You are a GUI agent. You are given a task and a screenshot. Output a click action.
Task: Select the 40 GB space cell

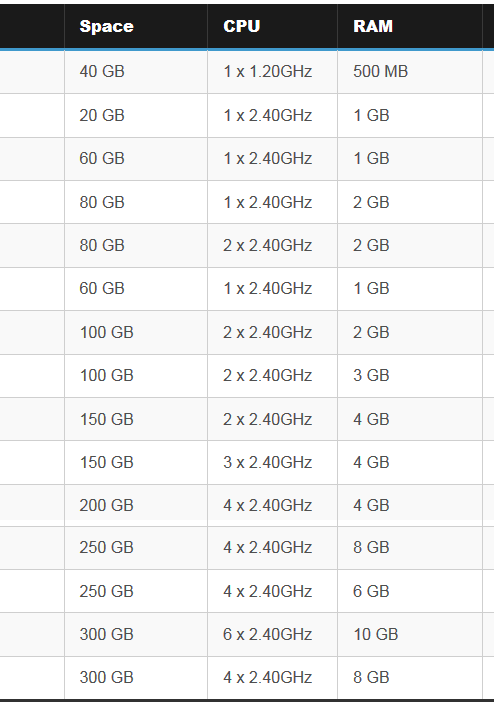136,72
